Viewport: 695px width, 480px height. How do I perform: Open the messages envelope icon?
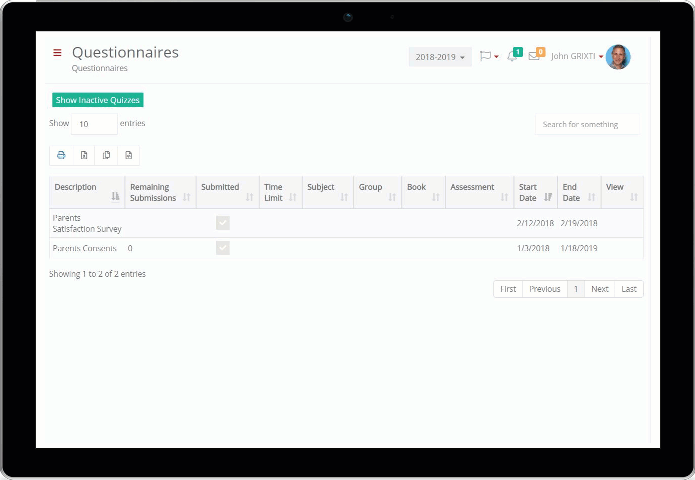click(536, 55)
